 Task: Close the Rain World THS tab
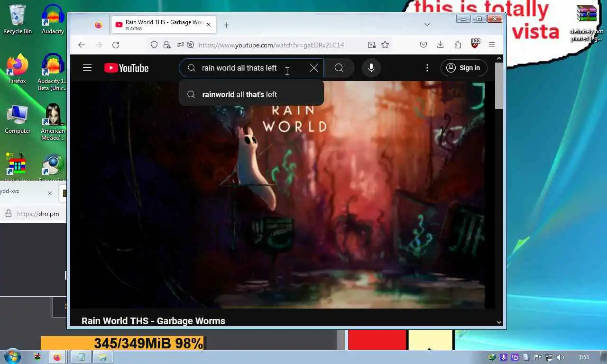[x=208, y=25]
